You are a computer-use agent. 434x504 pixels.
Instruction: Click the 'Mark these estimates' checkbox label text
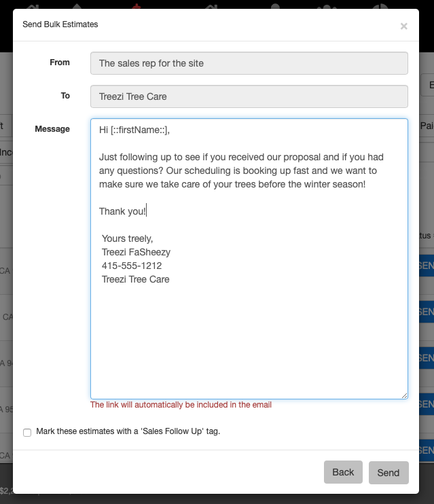tap(128, 431)
